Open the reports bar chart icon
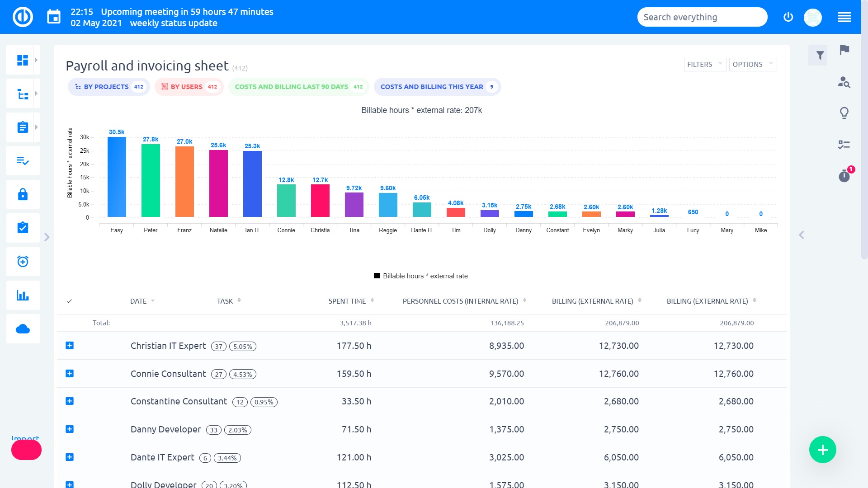This screenshot has height=488, width=868. [x=22, y=295]
